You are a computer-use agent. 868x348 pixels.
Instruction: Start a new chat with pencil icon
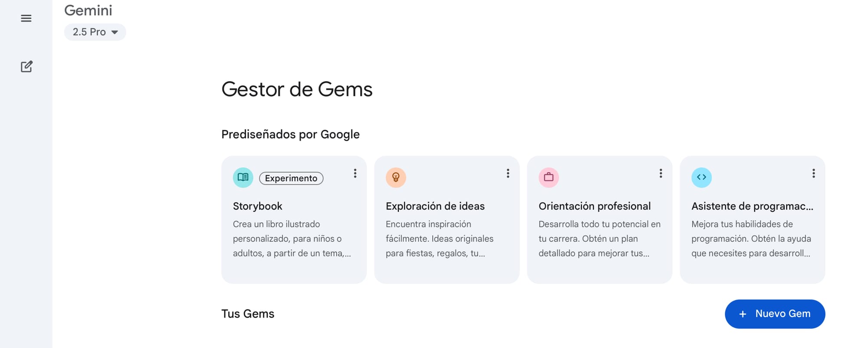click(x=26, y=66)
